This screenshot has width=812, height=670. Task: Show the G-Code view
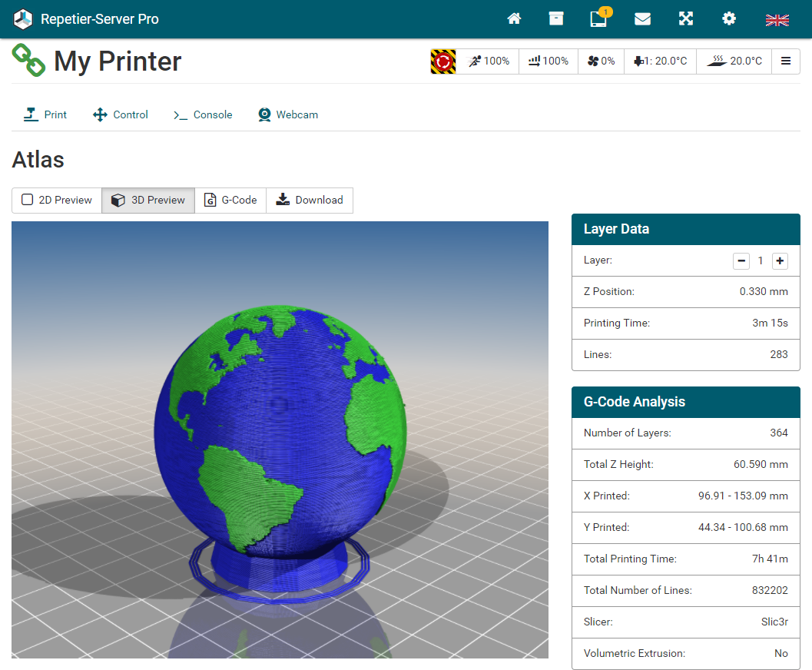[x=230, y=201]
